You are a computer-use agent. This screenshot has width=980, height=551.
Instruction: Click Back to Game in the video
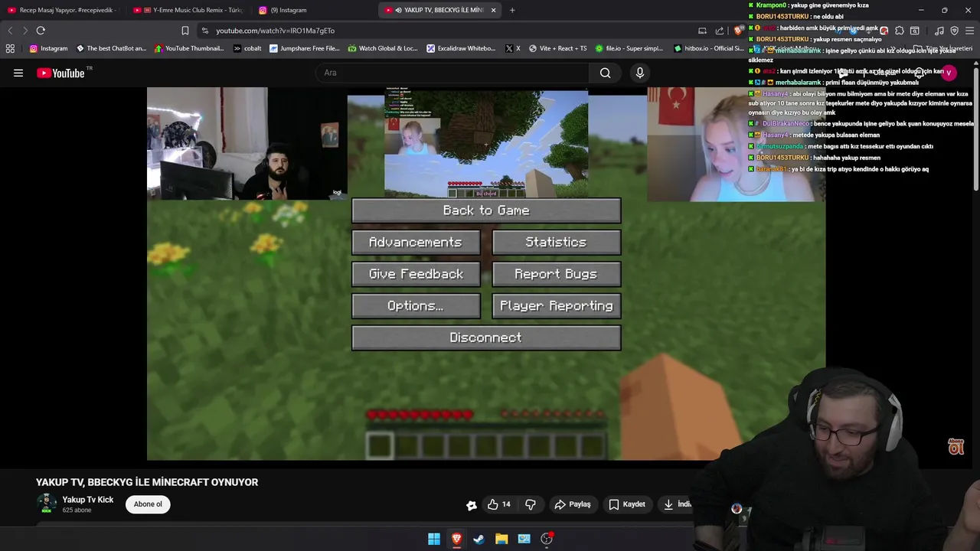tap(486, 210)
